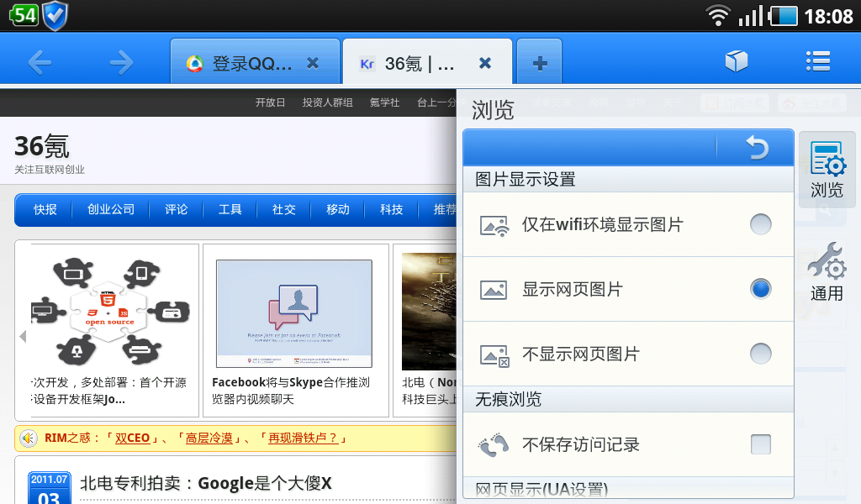Screen dimensions: 861x504
Task: Open the Facebook将与Skype合作 headline
Action: pos(291,391)
